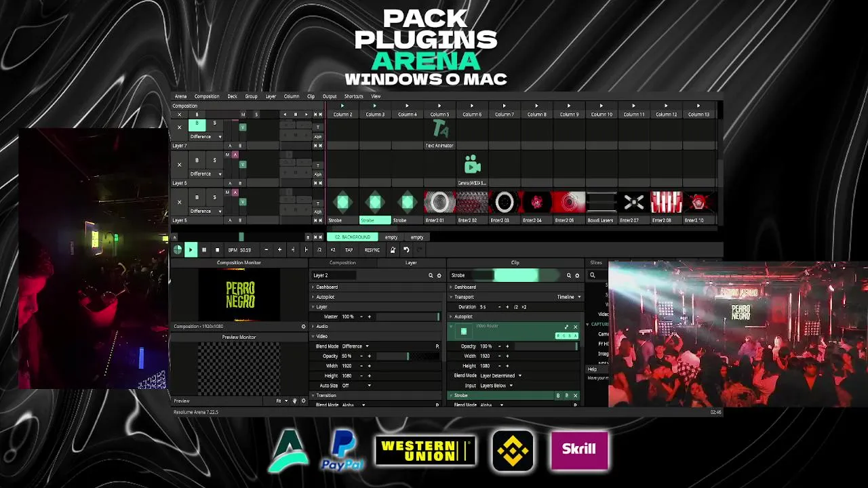Increase Master value with plus button
Image resolution: width=868 pixels, height=488 pixels.
[x=370, y=317]
